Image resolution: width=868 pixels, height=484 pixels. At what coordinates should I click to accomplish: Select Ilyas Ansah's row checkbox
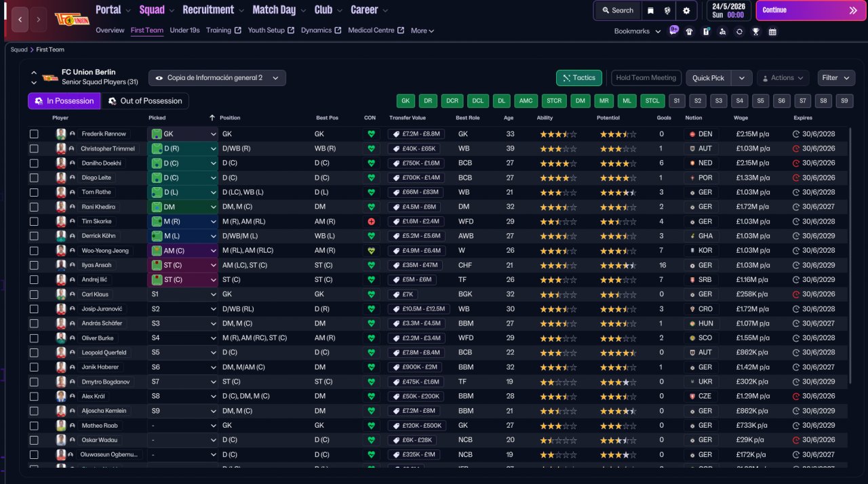[x=34, y=265]
